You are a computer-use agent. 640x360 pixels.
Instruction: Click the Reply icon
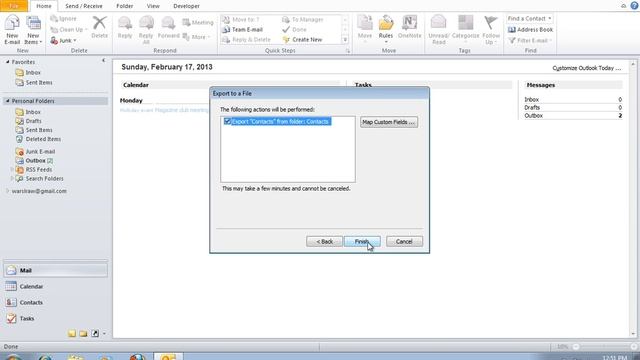click(x=125, y=27)
